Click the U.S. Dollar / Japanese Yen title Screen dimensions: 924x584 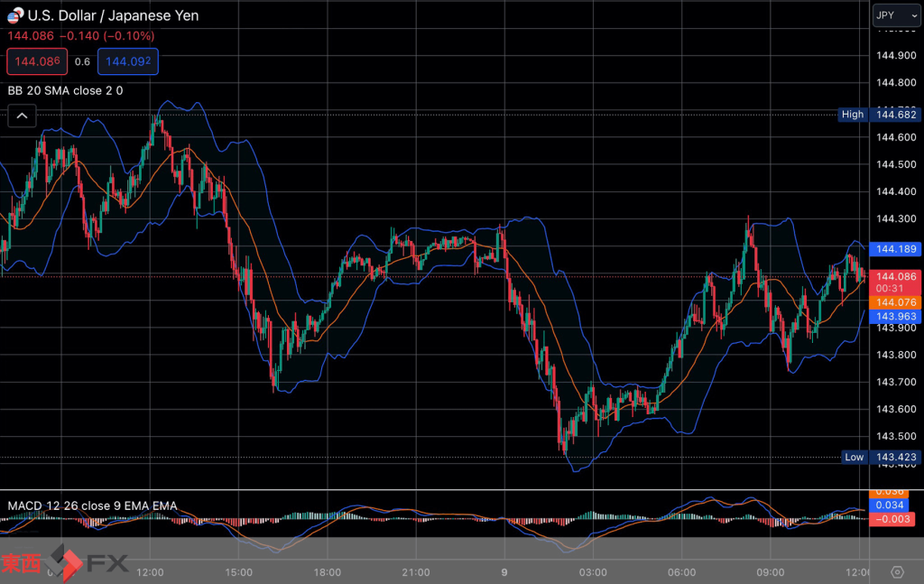click(x=113, y=15)
